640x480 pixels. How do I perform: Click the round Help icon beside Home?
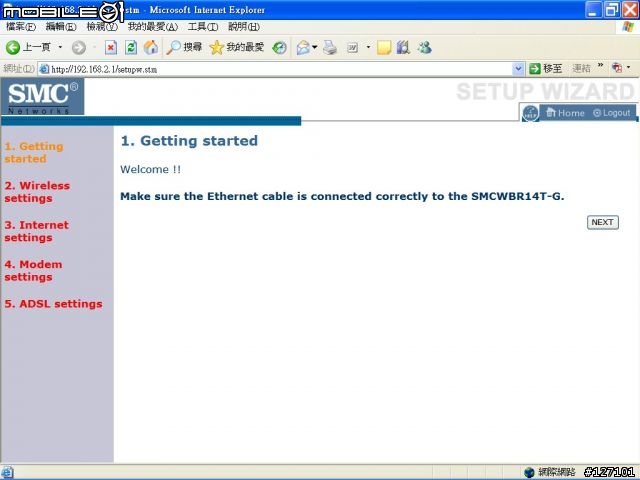[x=531, y=113]
